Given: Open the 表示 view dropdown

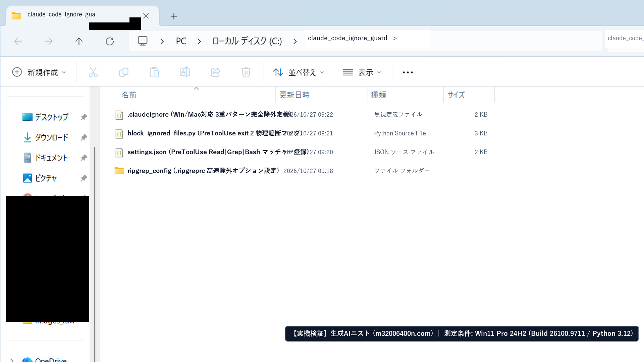Looking at the screenshot, I should click(x=362, y=72).
